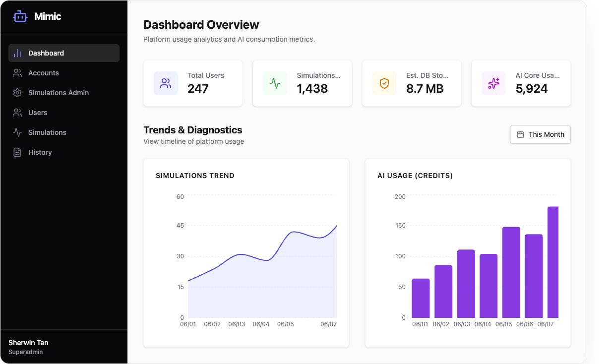Go to the Accounts page
Image resolution: width=611 pixels, height=364 pixels.
64,73
